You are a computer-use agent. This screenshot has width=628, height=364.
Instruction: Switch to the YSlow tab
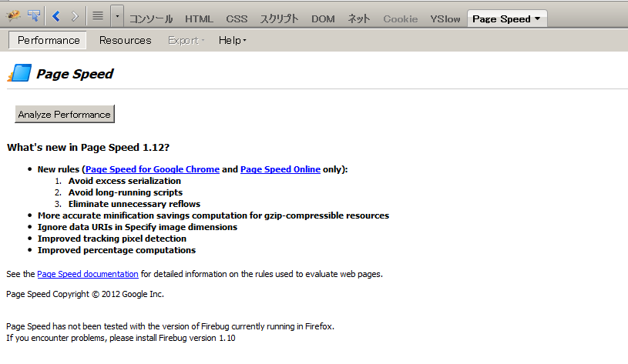coord(445,18)
